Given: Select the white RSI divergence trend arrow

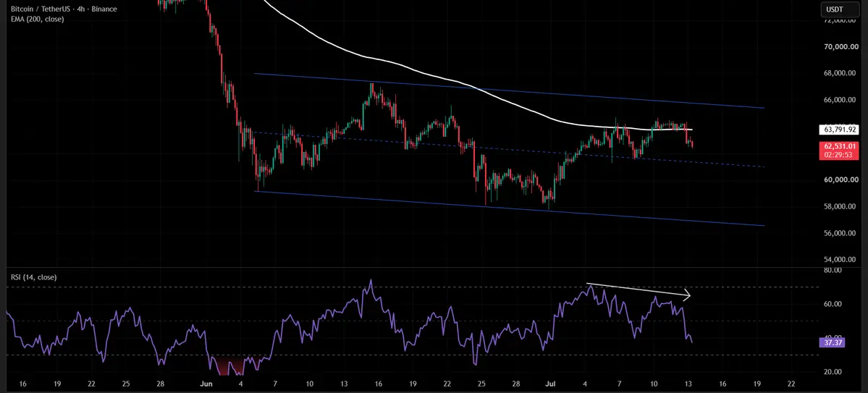Looking at the screenshot, I should [x=639, y=291].
